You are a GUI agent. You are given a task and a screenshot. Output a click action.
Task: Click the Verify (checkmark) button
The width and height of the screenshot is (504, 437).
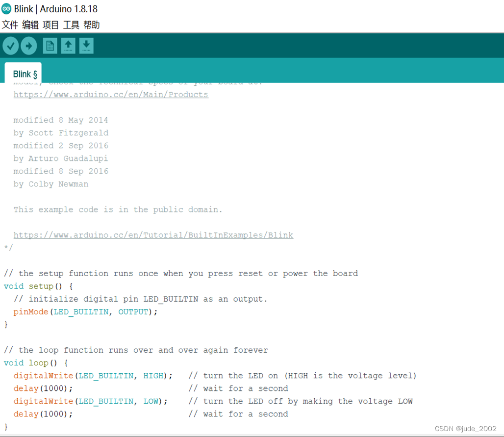point(11,46)
